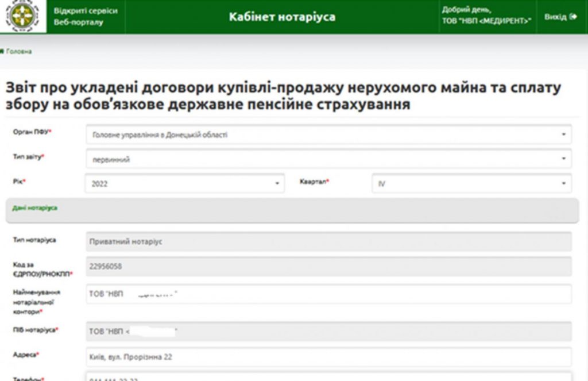588x381 pixels.
Task: Click the Код за ЄДРПОУ/РНОКПП field
Action: tap(327, 268)
